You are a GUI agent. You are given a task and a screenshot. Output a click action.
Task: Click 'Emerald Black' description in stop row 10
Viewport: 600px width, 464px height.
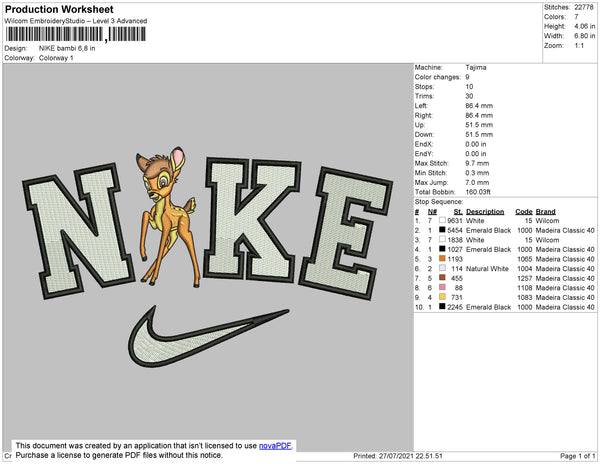point(488,307)
